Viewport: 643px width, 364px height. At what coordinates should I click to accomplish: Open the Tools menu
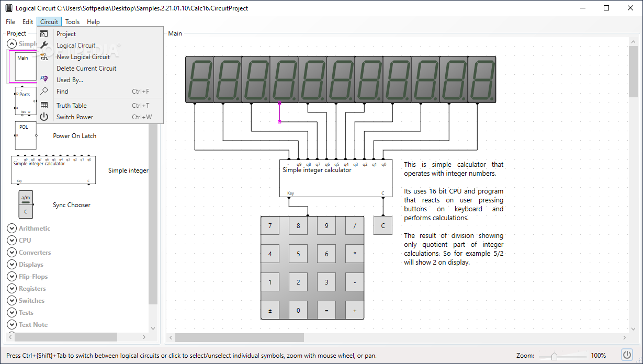coord(73,22)
